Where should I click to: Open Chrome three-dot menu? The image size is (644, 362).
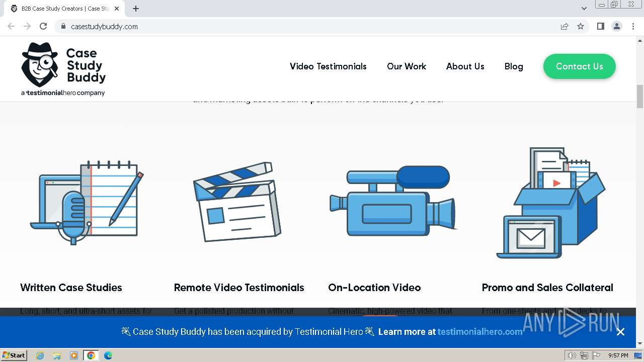click(633, 26)
